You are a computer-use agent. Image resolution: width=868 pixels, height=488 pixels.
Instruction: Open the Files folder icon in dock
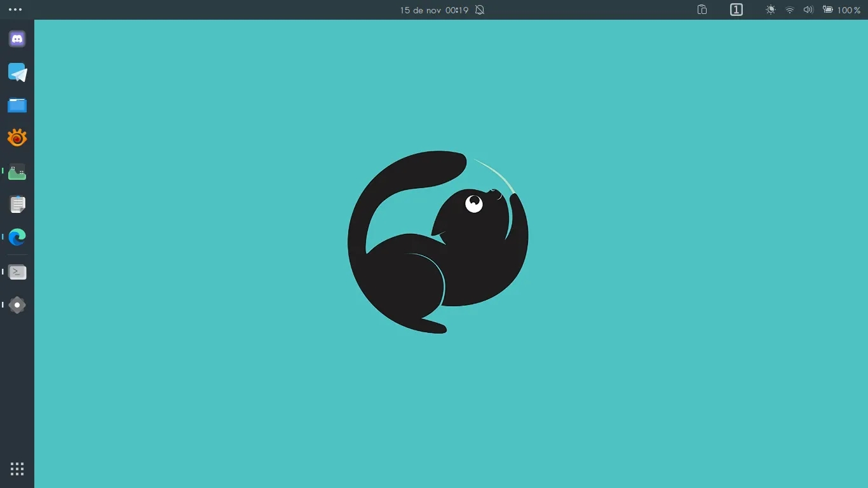17,105
